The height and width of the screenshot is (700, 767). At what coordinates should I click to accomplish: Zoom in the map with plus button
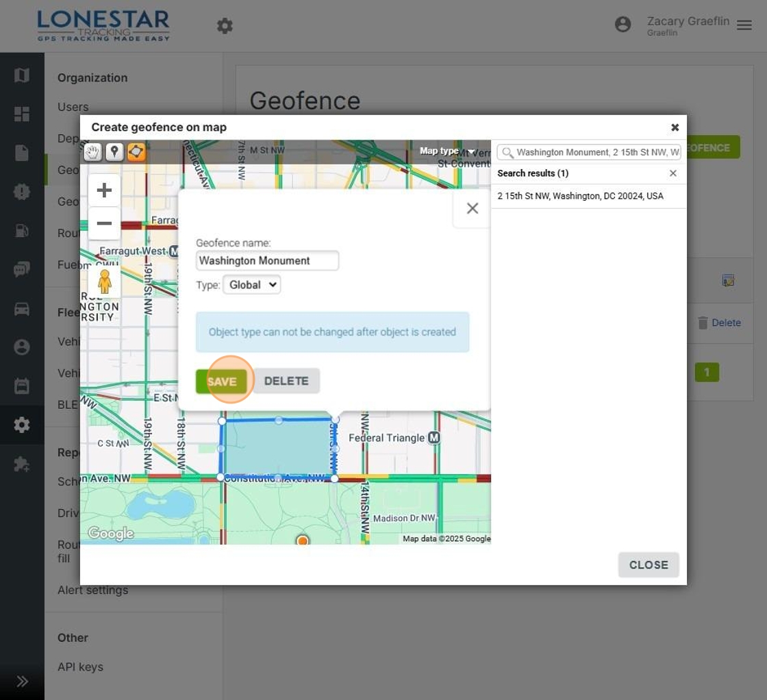(104, 190)
